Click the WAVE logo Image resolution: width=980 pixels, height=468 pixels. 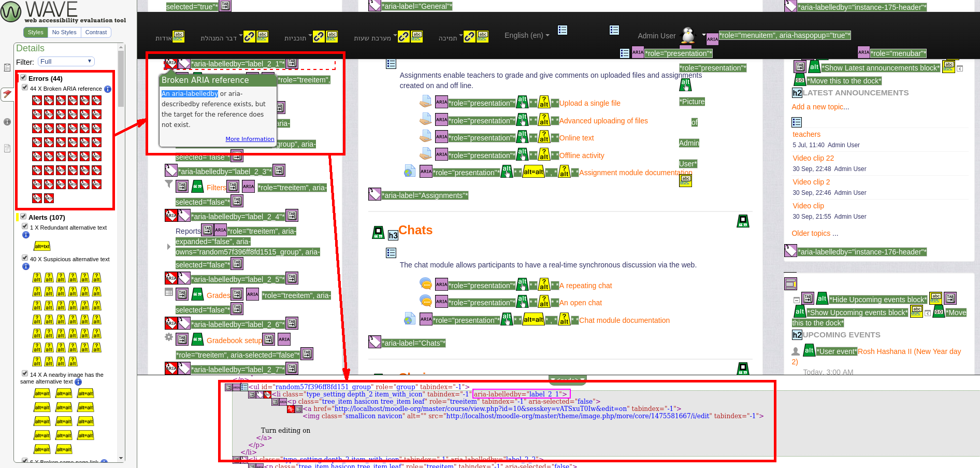(x=63, y=12)
